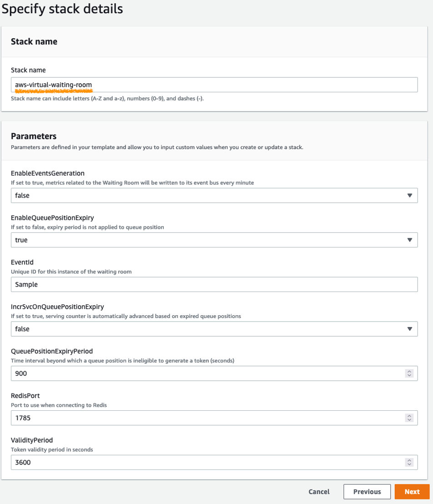Decrease RedisPort using the down stepper arrow
The height and width of the screenshot is (504, 433).
pos(409,420)
